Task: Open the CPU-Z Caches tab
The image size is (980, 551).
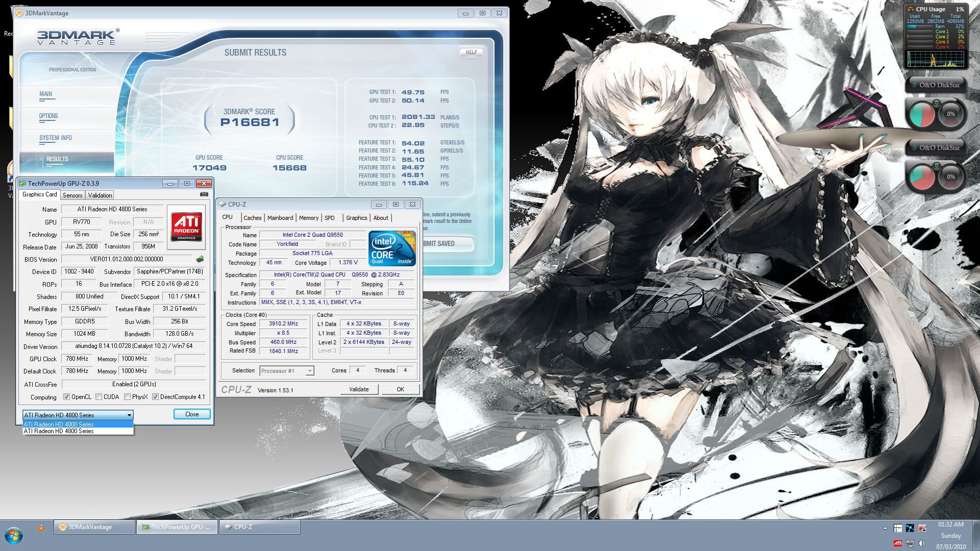Action: (x=252, y=218)
